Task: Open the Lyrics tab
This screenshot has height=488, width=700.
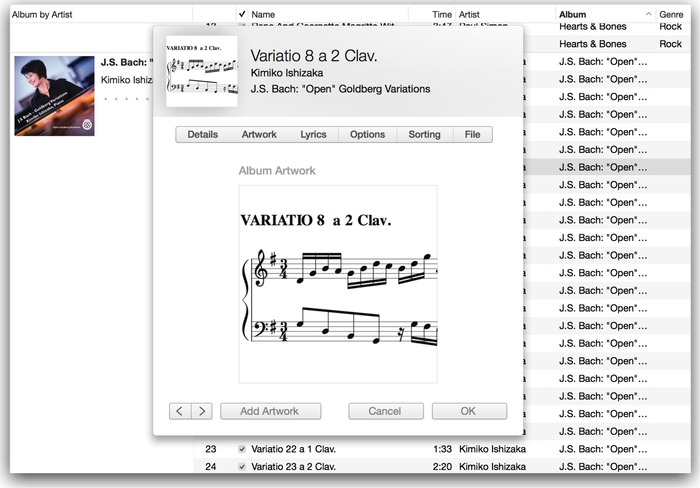Action: (313, 134)
